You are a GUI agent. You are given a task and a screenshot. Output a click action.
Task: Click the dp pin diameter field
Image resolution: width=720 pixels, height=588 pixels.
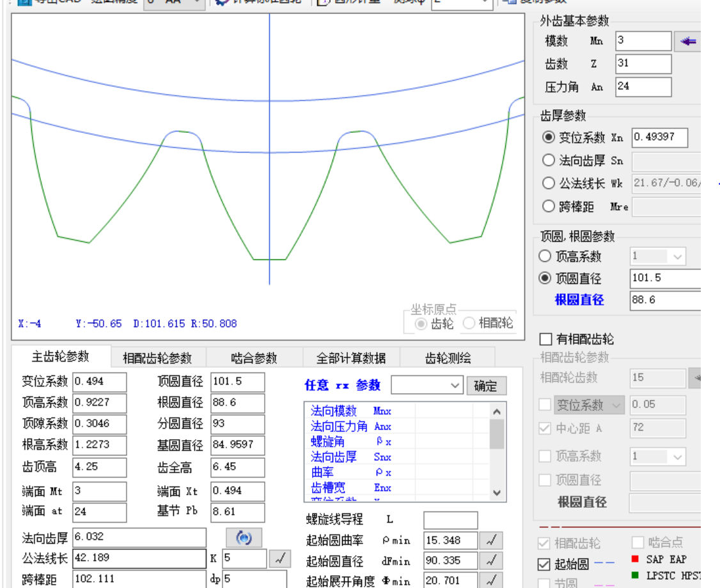point(255,579)
